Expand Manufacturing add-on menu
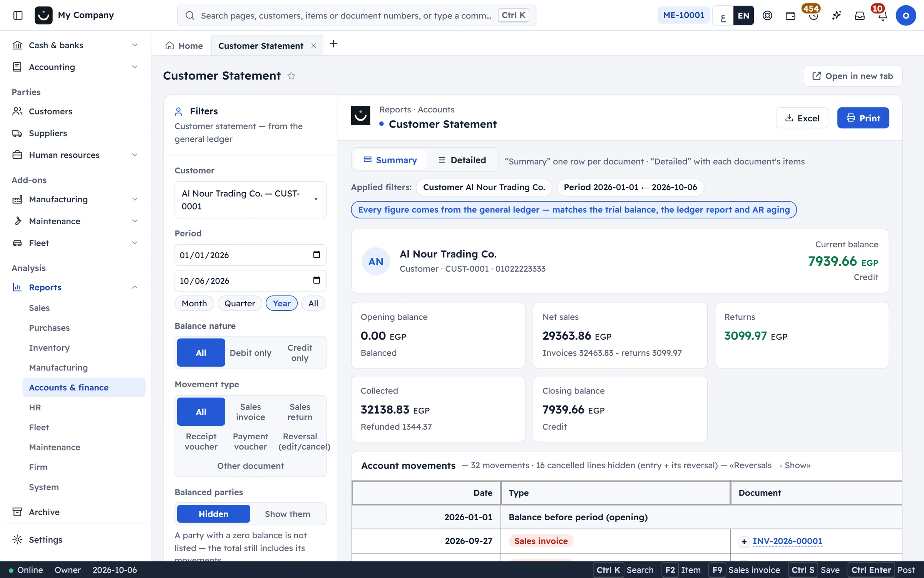 [75, 199]
